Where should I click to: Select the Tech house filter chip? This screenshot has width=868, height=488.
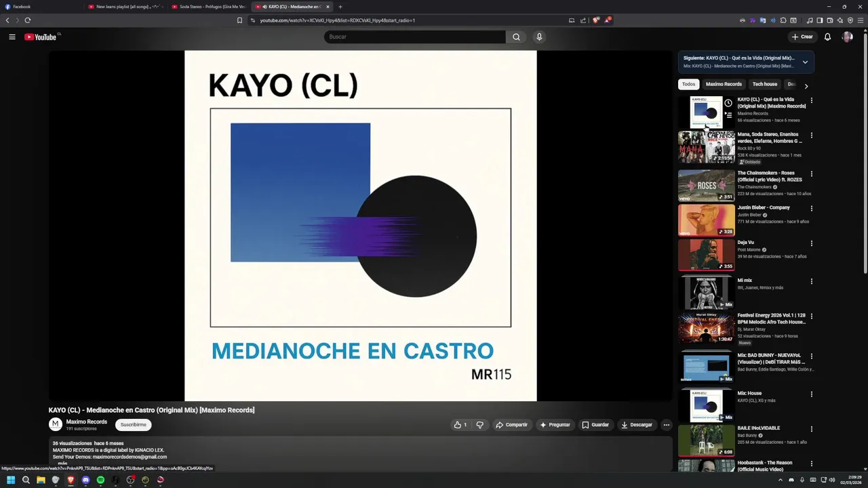tap(764, 84)
